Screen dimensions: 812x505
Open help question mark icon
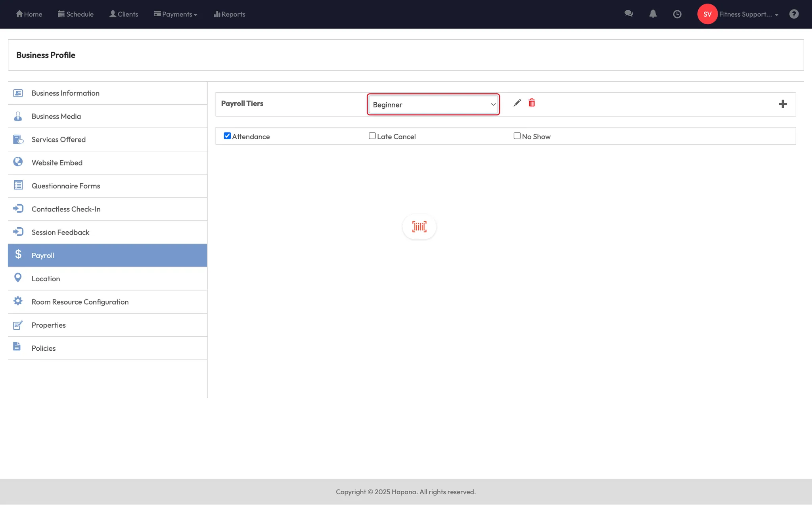(794, 14)
